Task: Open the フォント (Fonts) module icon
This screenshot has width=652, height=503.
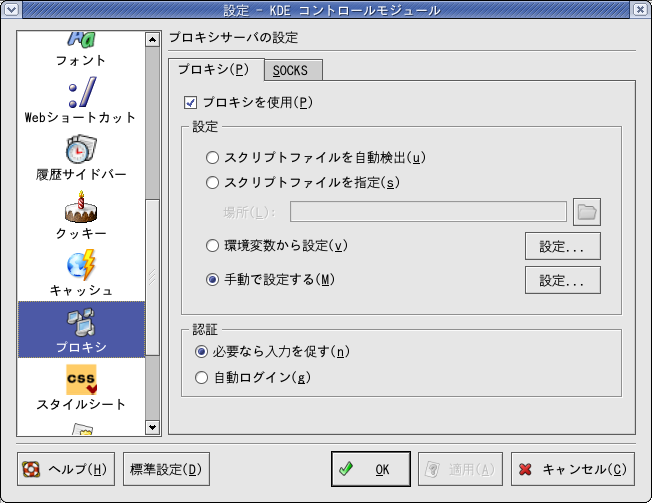Action: pos(81,41)
